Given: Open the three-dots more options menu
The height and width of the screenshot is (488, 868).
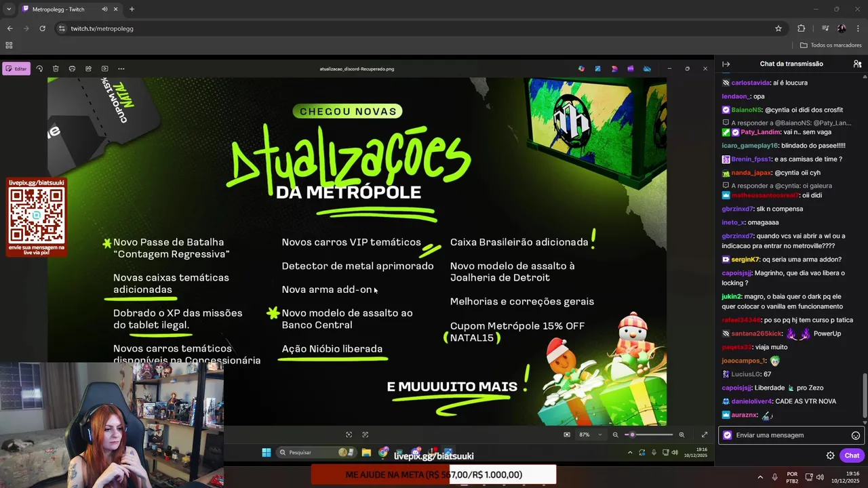Looking at the screenshot, I should (x=121, y=68).
